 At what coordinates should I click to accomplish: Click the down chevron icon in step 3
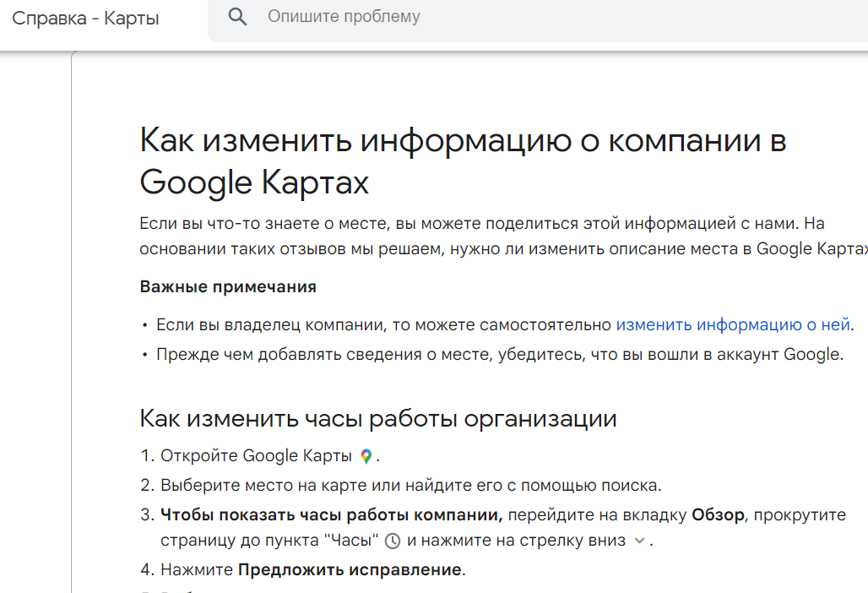point(639,541)
